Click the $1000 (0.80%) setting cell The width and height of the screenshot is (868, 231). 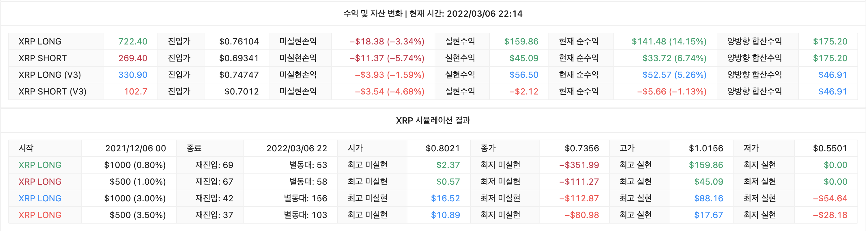pos(135,165)
